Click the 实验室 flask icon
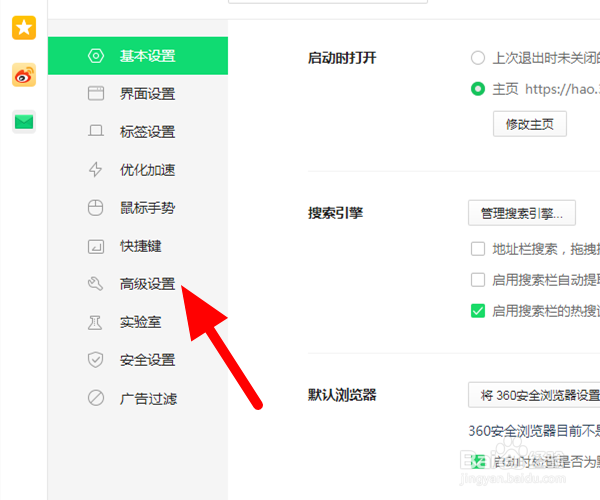 (95, 322)
